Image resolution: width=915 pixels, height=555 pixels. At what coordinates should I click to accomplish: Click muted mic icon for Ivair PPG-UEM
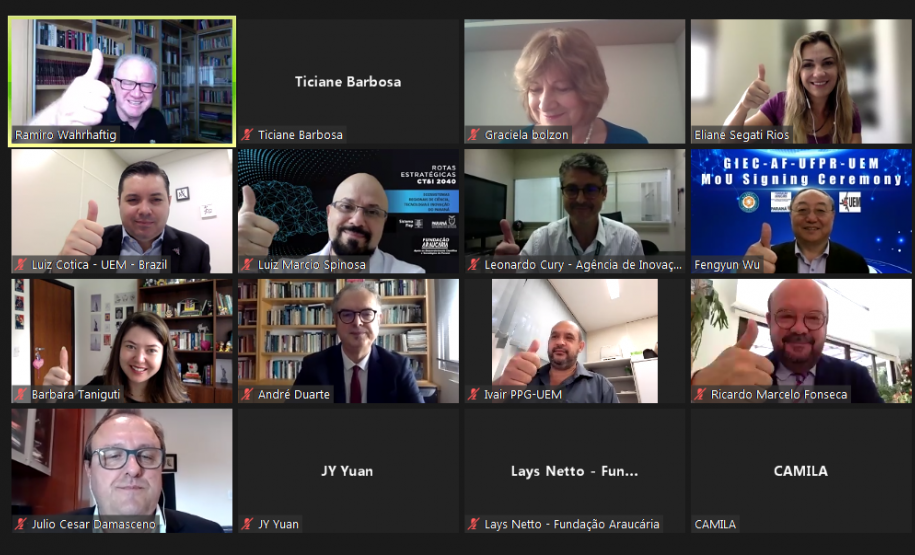point(474,394)
